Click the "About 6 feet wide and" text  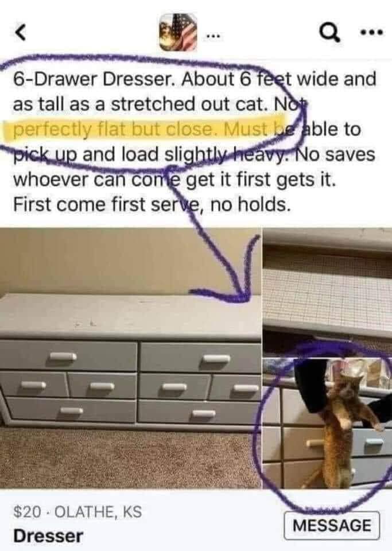(278, 79)
